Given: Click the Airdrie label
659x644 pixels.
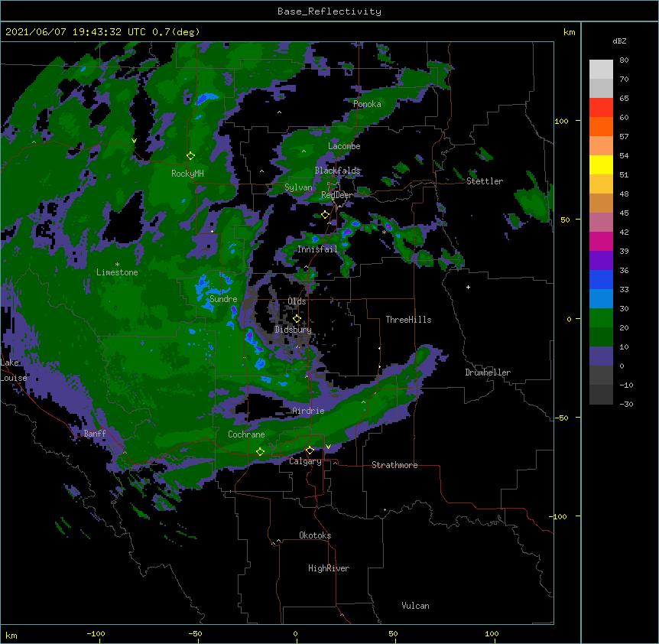Looking at the screenshot, I should 308,411.
